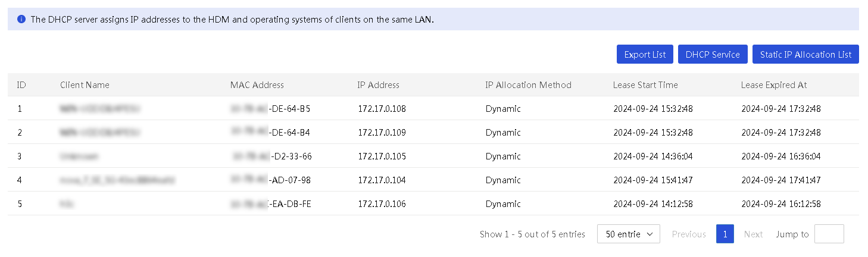Click lease expiry 2024-09-24 17:41:47
868x257 pixels.
click(x=781, y=180)
